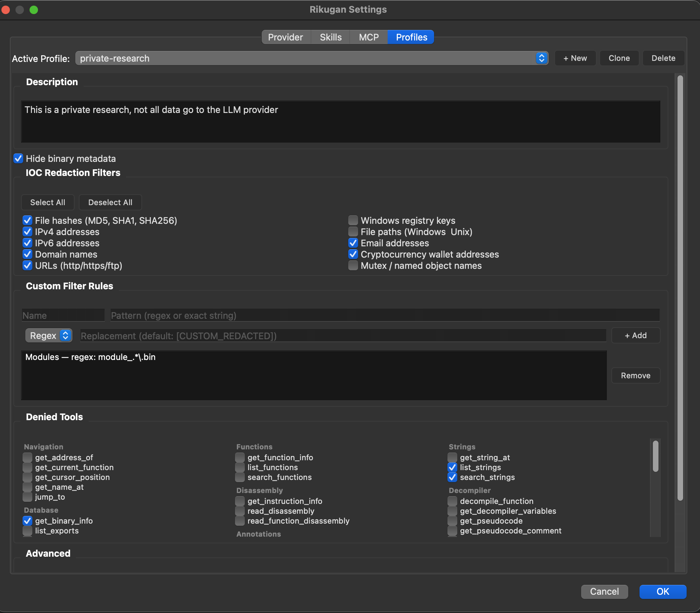Expand the Advanced section
Viewport: 700px width, 613px height.
[x=48, y=553]
